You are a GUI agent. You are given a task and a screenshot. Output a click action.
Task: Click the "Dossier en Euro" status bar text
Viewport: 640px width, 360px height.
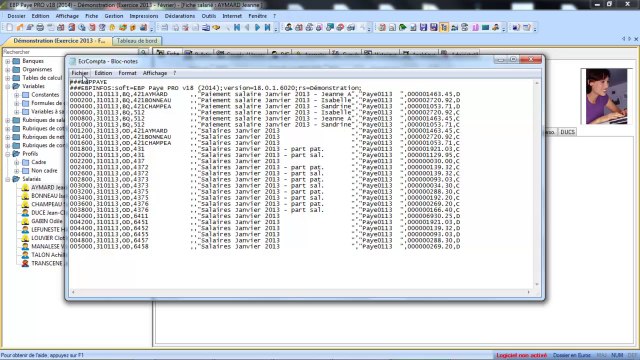pyautogui.click(x=572, y=356)
